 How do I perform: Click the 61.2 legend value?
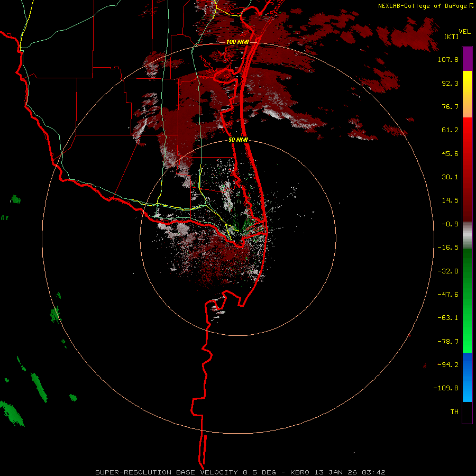tap(450, 130)
